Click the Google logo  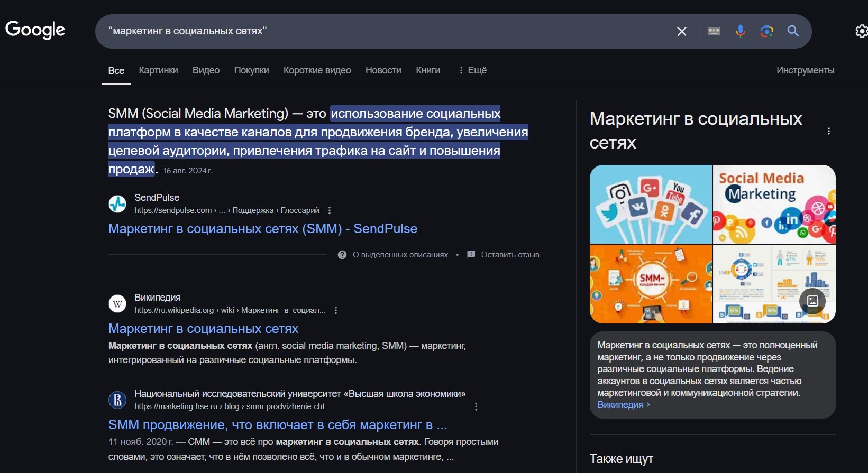pos(35,30)
